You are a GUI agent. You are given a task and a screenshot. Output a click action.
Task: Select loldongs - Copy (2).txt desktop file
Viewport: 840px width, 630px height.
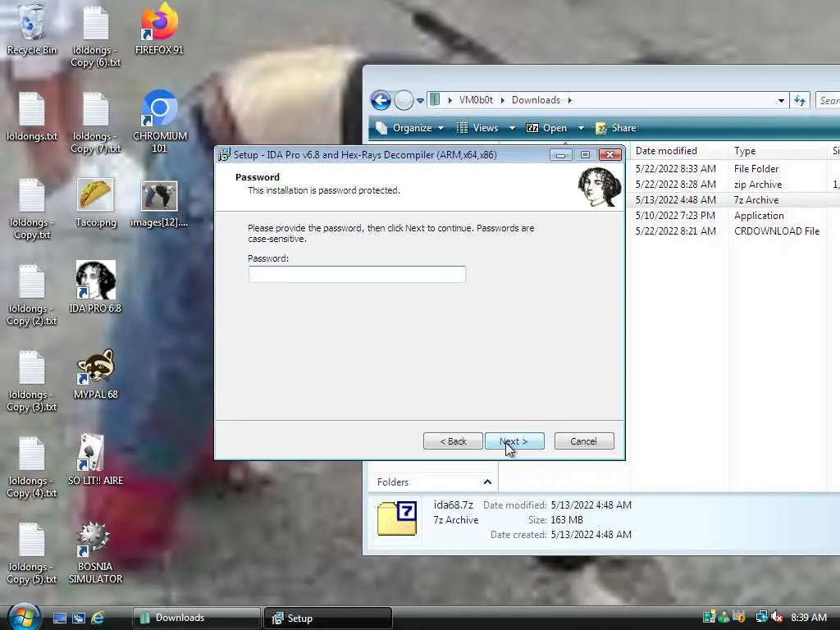pyautogui.click(x=32, y=295)
